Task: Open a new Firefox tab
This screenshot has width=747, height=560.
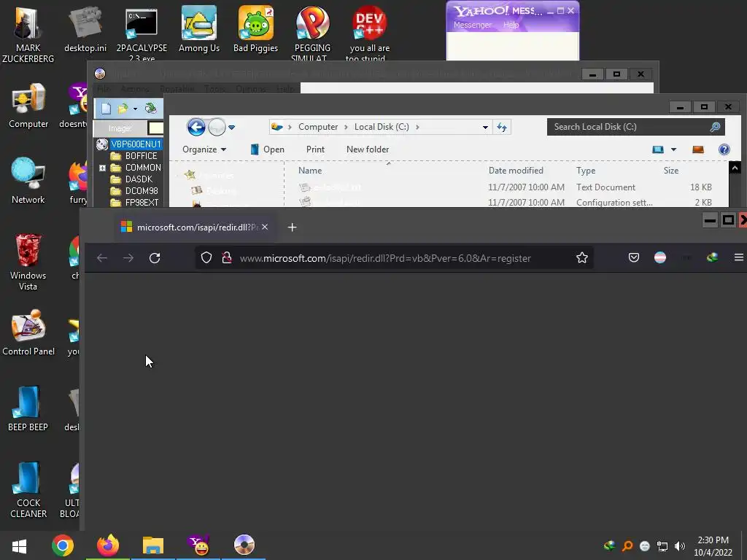Action: point(292,227)
